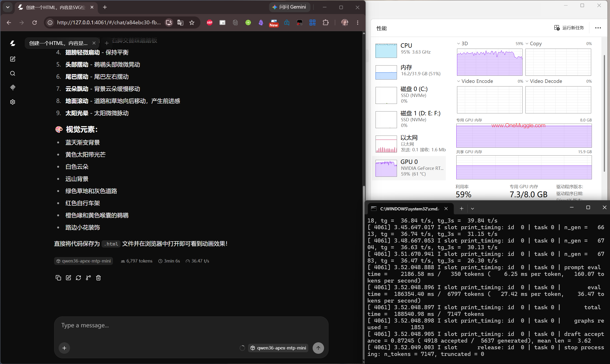Open the settings gear in chat sidebar
The height and width of the screenshot is (364, 610).
(x=13, y=102)
